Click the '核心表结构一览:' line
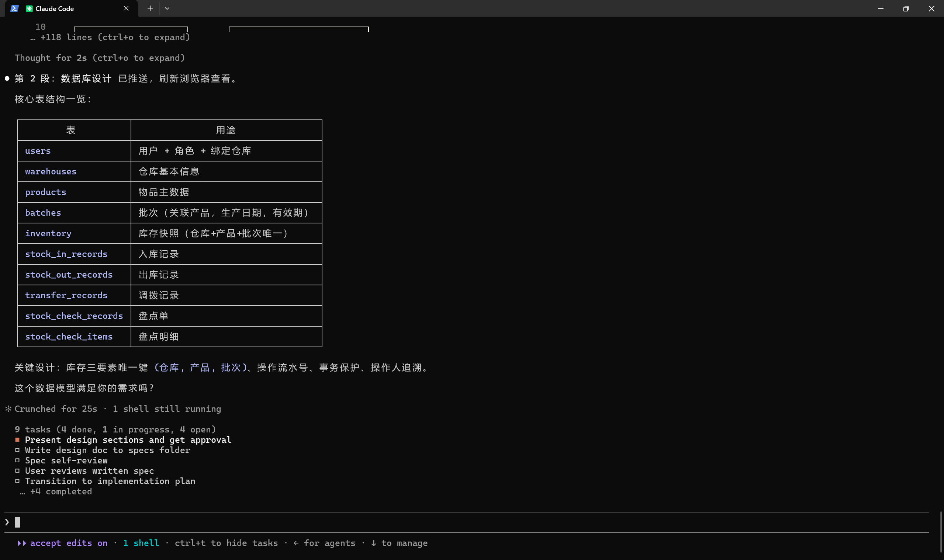This screenshot has width=944, height=560. [53, 99]
